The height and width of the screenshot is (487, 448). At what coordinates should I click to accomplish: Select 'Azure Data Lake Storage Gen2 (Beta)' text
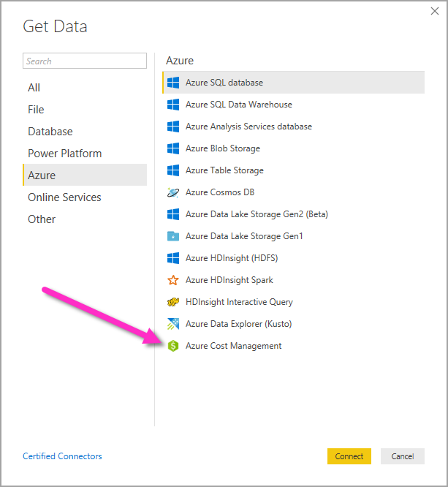pyautogui.click(x=257, y=214)
